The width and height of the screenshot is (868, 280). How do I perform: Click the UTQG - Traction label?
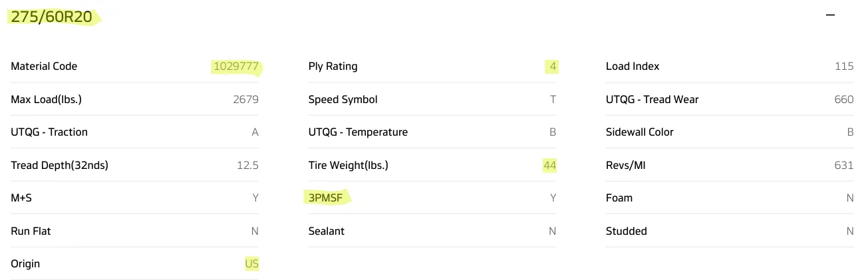click(49, 132)
